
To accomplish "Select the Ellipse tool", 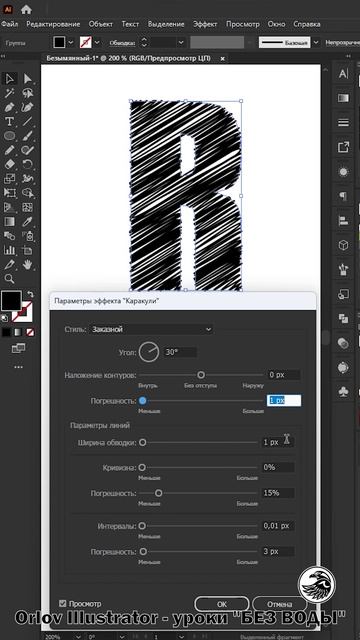I will [x=9, y=136].
